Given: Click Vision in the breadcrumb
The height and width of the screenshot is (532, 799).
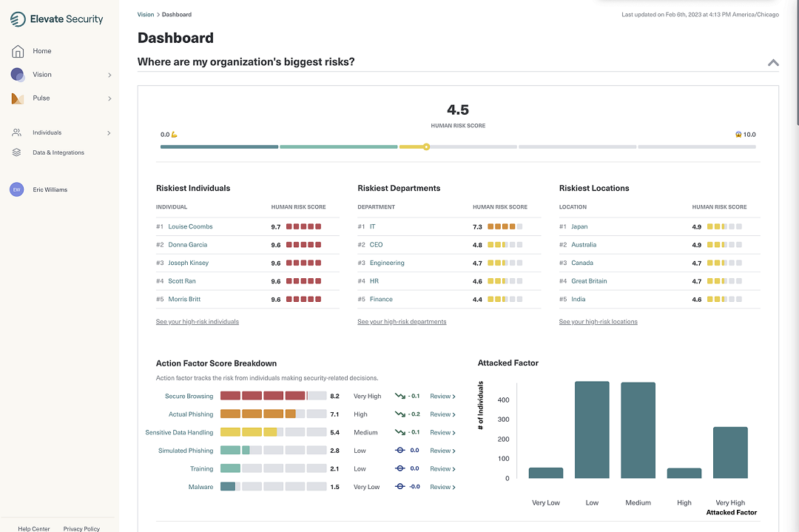Looking at the screenshot, I should coord(146,15).
